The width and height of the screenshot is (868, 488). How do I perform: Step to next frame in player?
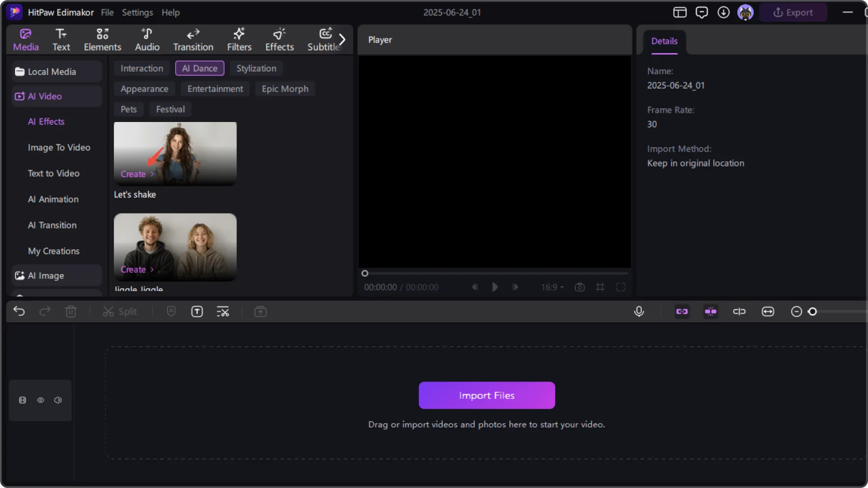(x=515, y=287)
